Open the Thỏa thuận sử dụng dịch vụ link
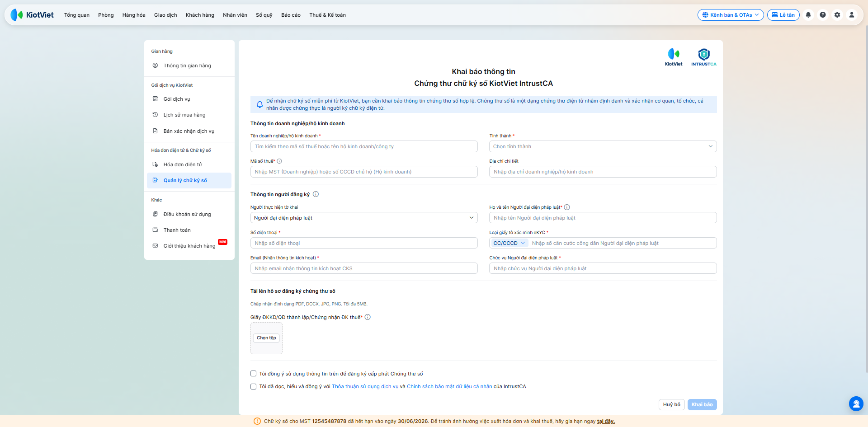This screenshot has height=427, width=868. pos(365,386)
